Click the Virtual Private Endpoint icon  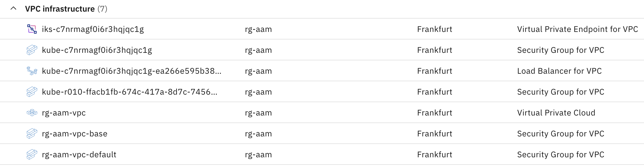coord(32,29)
